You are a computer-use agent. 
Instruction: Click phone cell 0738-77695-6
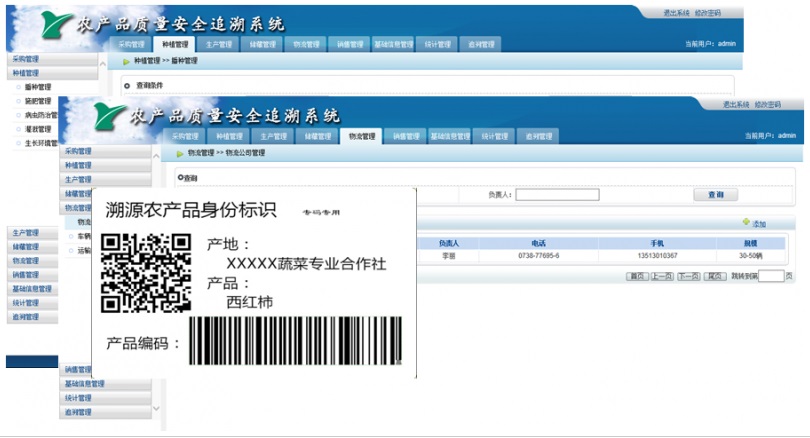tap(538, 256)
